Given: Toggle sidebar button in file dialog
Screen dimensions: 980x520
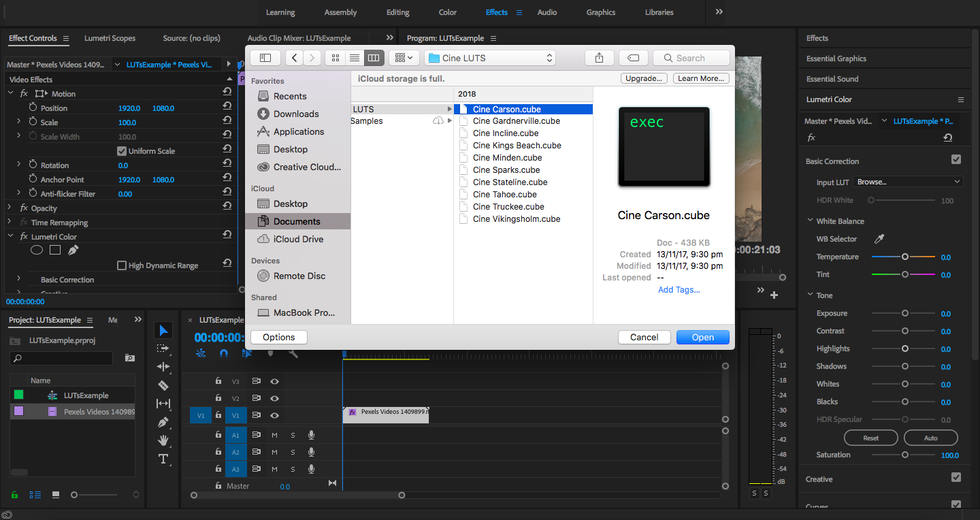Looking at the screenshot, I should point(265,58).
